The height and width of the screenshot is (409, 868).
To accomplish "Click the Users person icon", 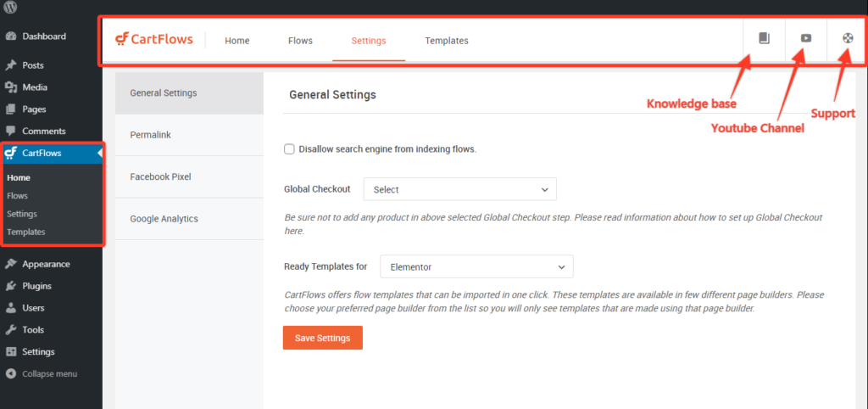I will 10,307.
